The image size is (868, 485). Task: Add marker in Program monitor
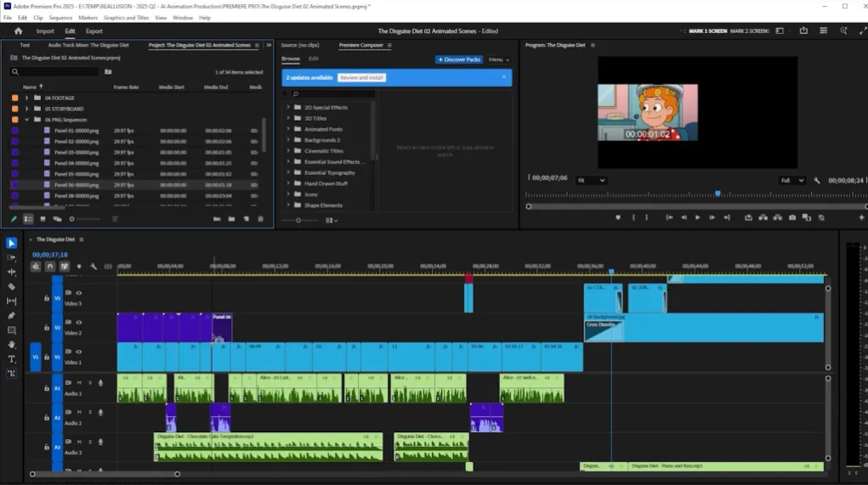tap(618, 218)
